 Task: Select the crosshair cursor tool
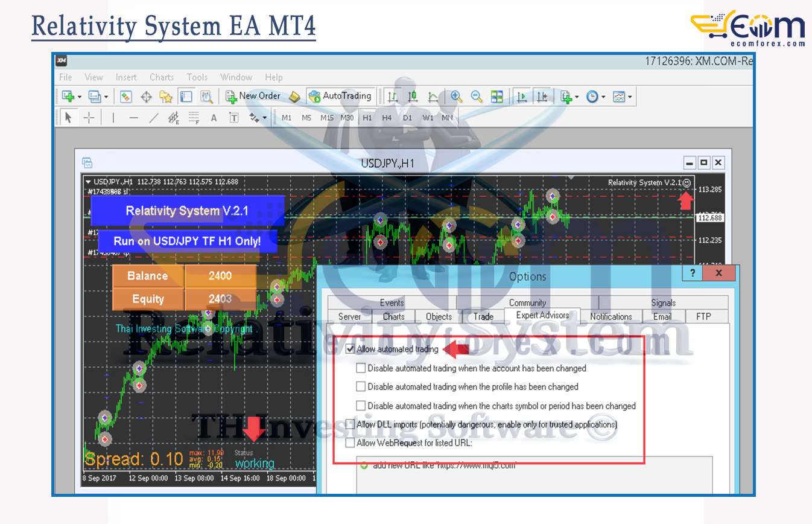89,118
